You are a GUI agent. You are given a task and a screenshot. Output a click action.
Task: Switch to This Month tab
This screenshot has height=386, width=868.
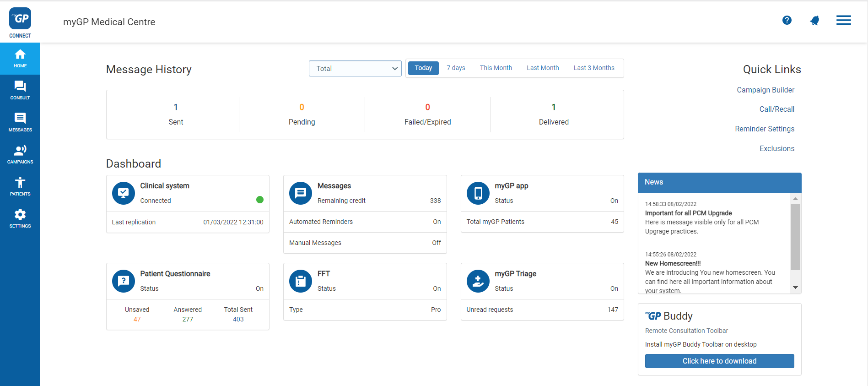point(496,68)
